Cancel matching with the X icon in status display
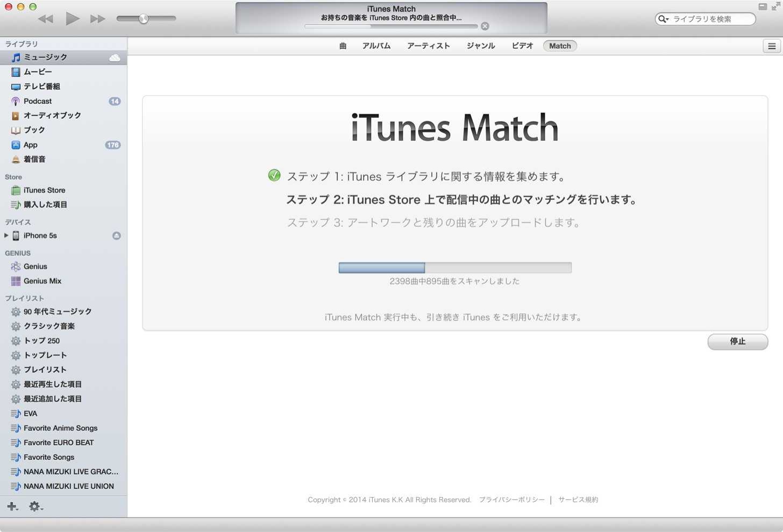Image resolution: width=783 pixels, height=532 pixels. coord(485,26)
